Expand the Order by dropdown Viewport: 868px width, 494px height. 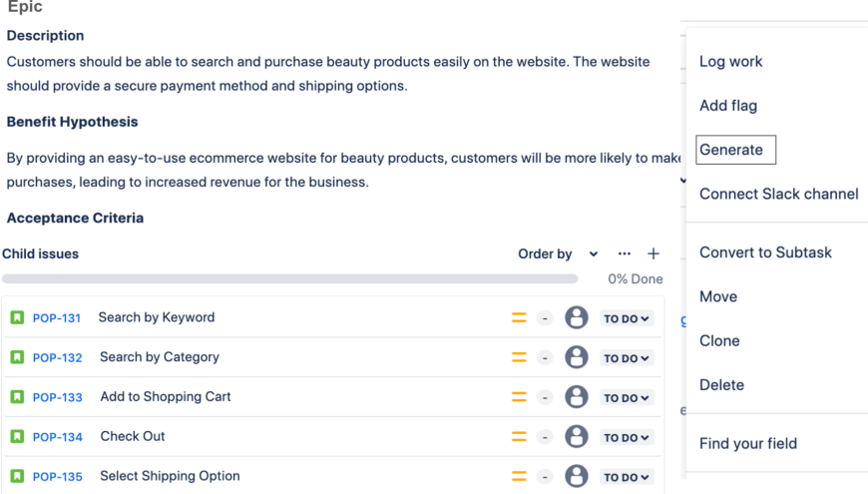[x=558, y=253]
